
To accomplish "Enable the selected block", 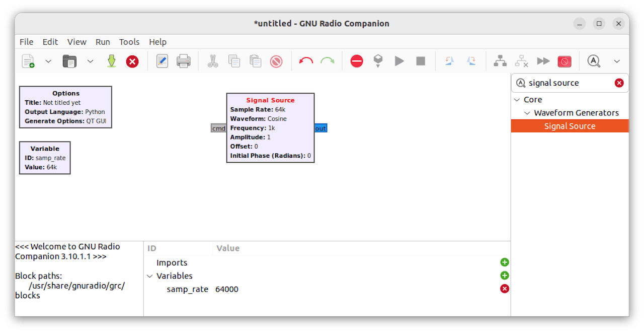I will (500, 61).
